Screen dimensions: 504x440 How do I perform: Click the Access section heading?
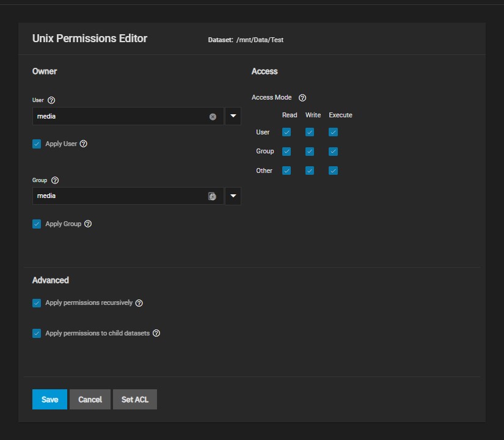pyautogui.click(x=265, y=71)
